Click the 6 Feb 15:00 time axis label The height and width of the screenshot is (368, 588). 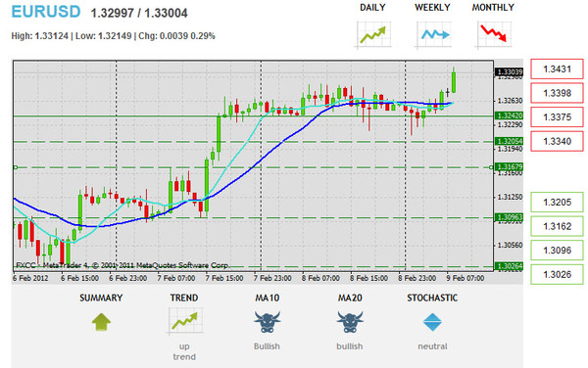[x=79, y=278]
